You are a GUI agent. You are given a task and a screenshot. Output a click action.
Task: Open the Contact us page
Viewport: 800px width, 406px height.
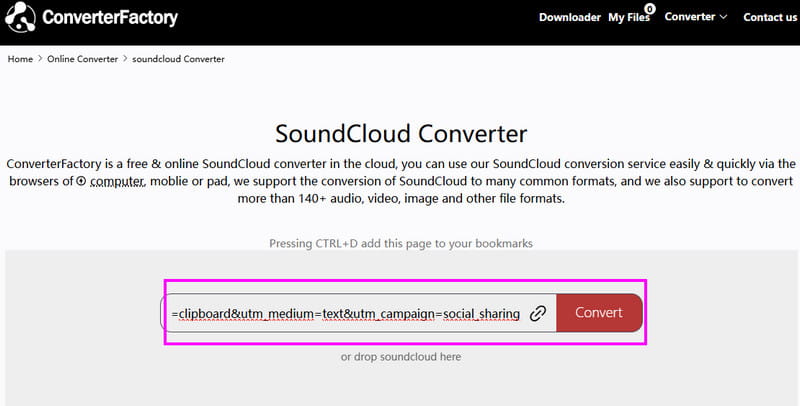coord(770,17)
